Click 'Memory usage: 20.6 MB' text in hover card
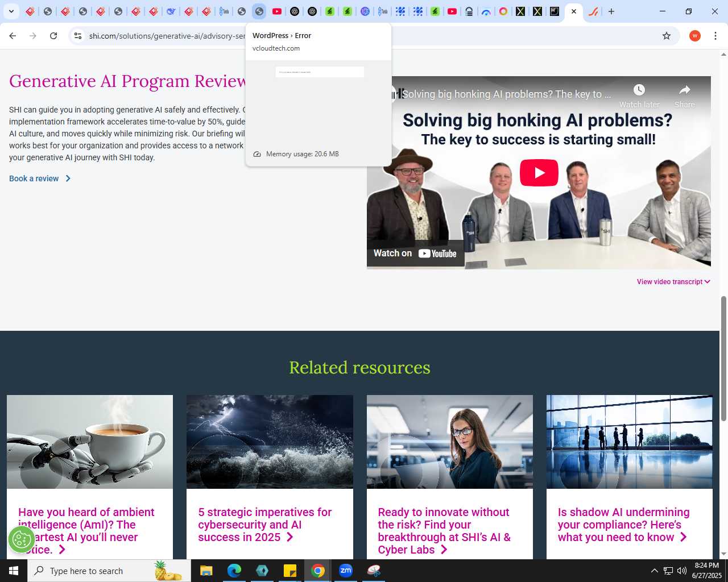 tap(302, 154)
